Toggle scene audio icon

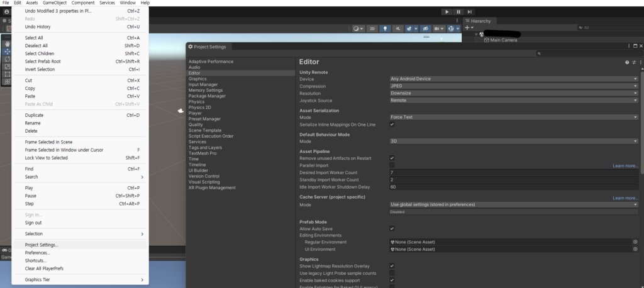(x=397, y=29)
